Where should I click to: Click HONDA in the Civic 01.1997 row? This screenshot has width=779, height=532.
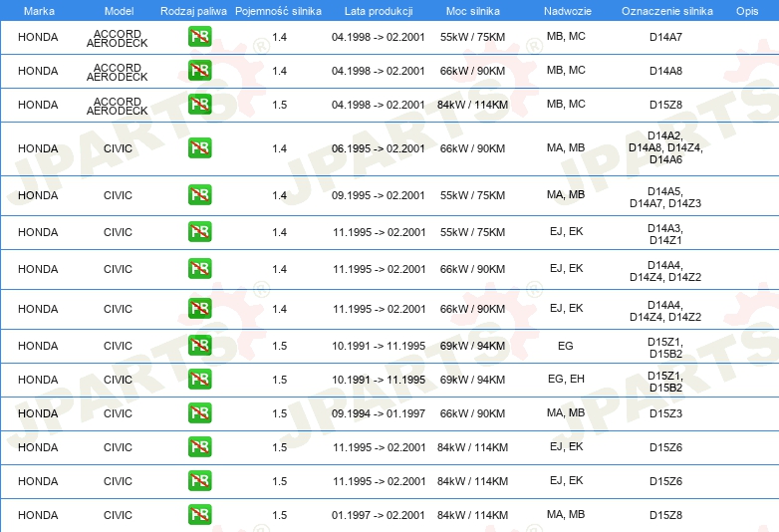click(x=38, y=515)
